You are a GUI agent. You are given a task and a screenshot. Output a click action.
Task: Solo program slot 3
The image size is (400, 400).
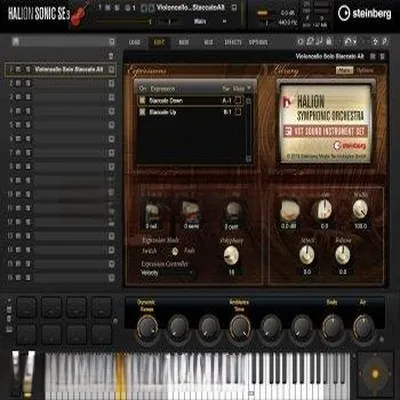pos(28,97)
